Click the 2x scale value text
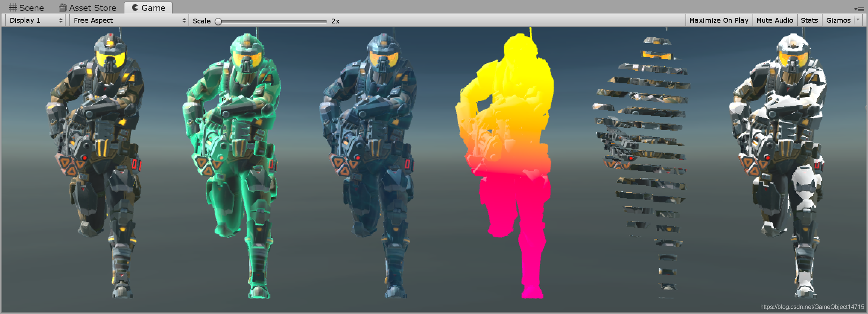This screenshot has height=314, width=868. pyautogui.click(x=335, y=21)
